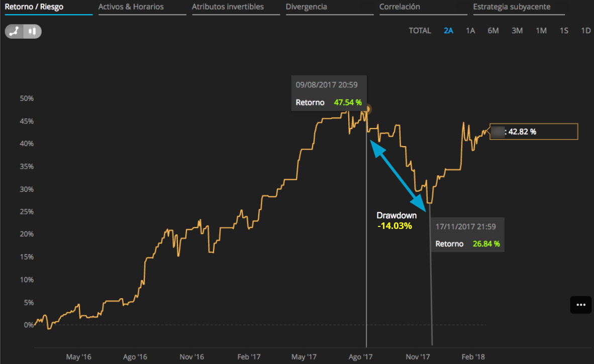Set chart range to 1D
Screen dimensions: 594x364
coord(585,31)
